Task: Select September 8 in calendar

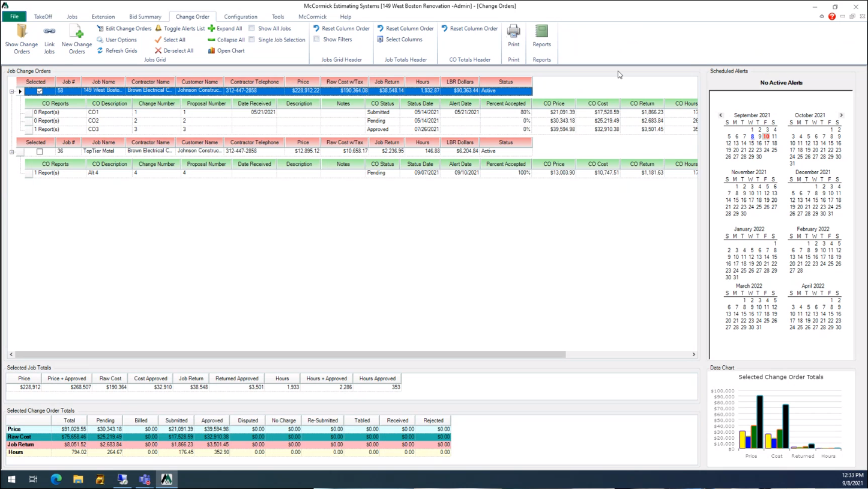Action: [752, 136]
